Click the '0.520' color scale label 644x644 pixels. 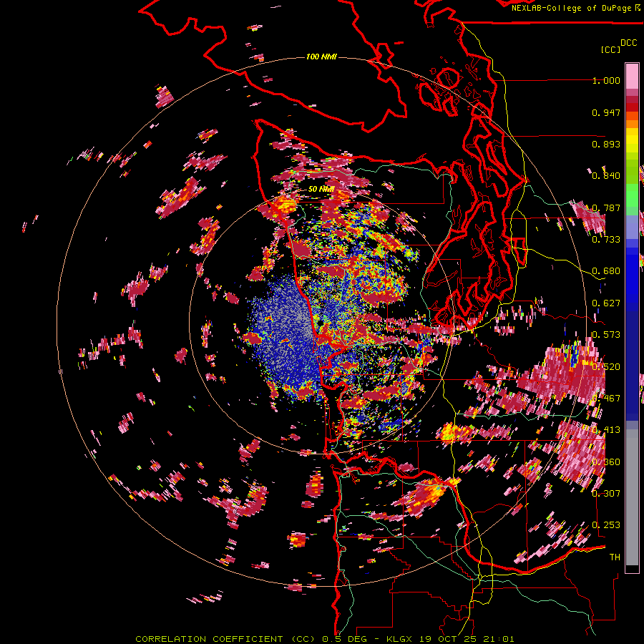tap(606, 366)
